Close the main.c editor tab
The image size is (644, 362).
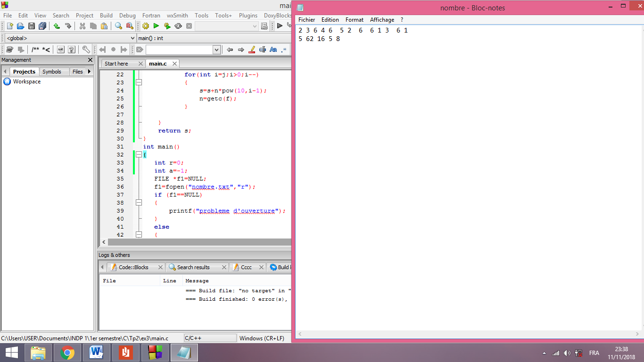(x=174, y=64)
